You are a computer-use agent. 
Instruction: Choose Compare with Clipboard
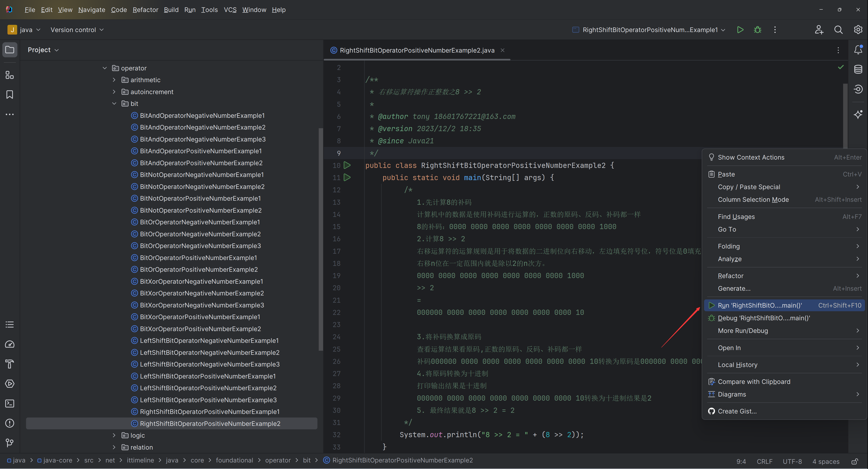784,381
